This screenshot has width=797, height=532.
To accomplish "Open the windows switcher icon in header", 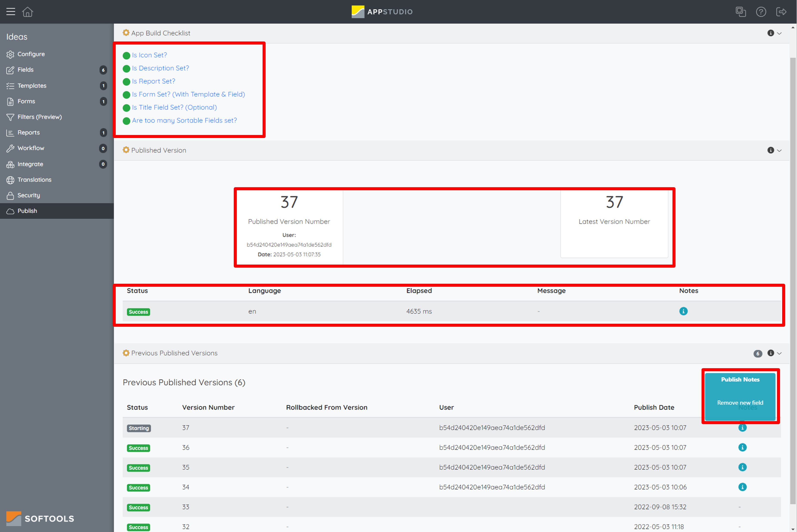I will (741, 12).
